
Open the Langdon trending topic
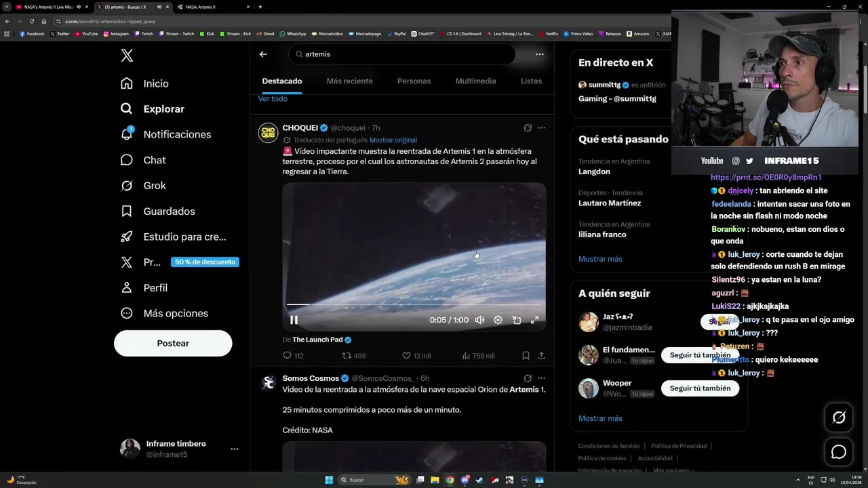click(x=594, y=172)
